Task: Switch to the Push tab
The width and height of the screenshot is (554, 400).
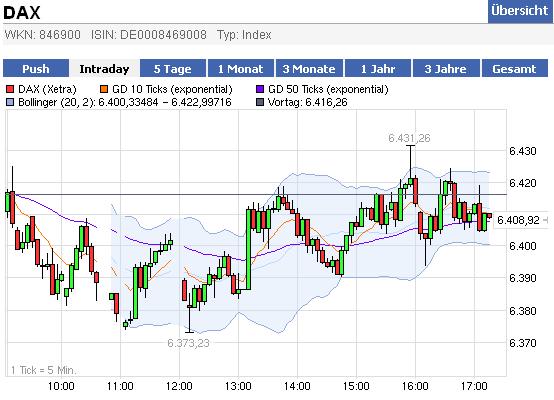Action: tap(36, 69)
